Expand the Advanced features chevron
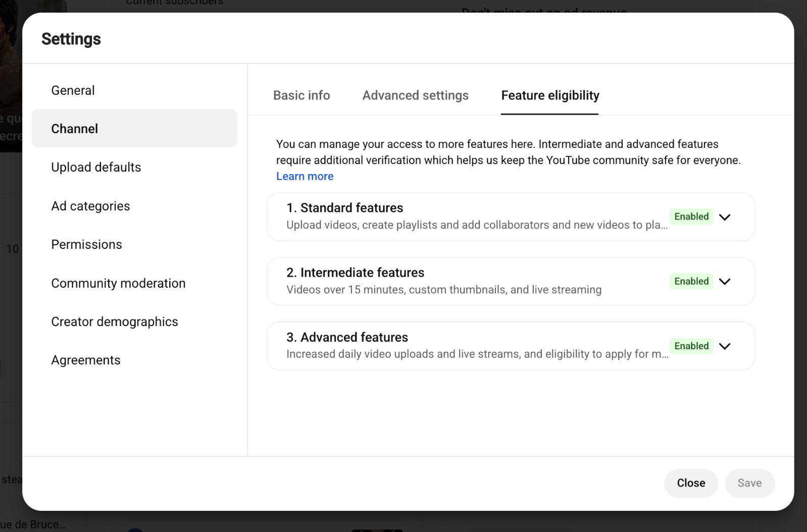Screen dimensions: 807x532 (725, 346)
